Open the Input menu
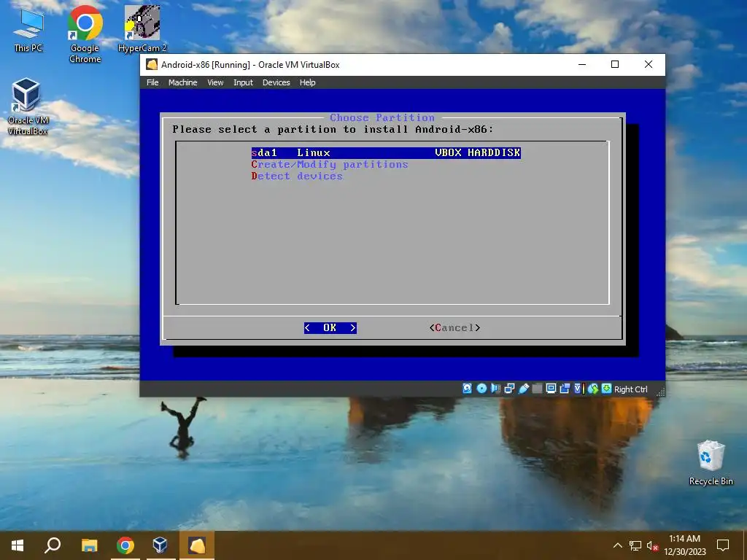747x560 pixels. point(243,82)
